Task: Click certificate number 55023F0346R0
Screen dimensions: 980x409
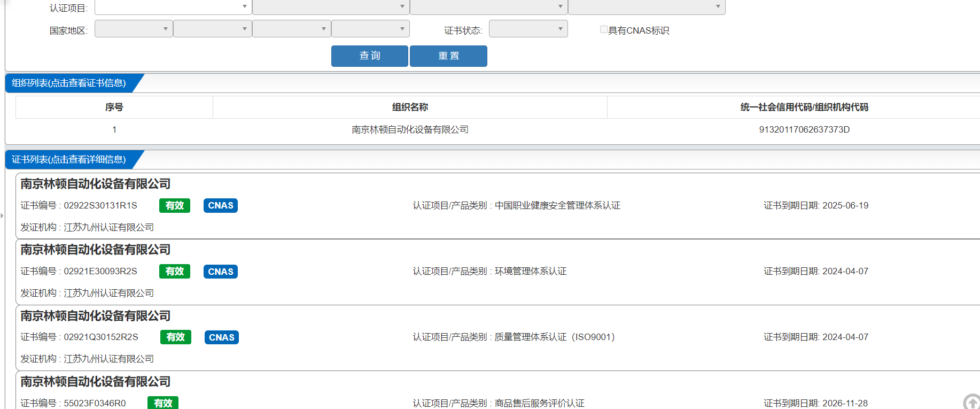Action: point(95,403)
